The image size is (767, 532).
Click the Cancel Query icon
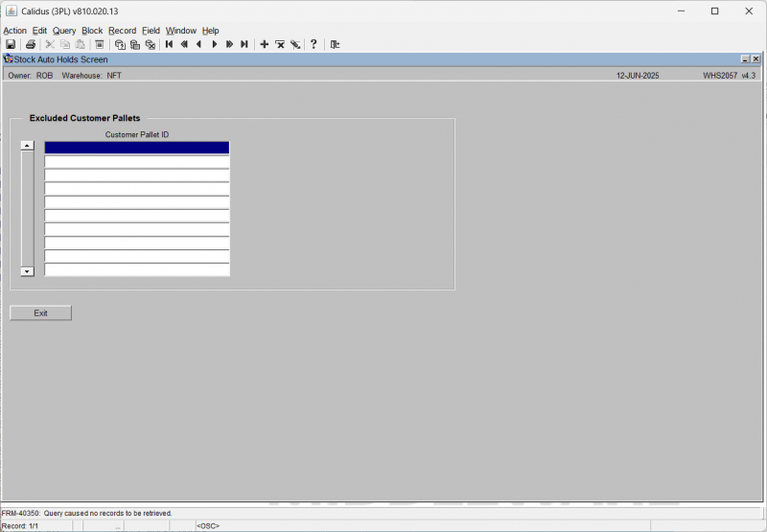pos(151,44)
